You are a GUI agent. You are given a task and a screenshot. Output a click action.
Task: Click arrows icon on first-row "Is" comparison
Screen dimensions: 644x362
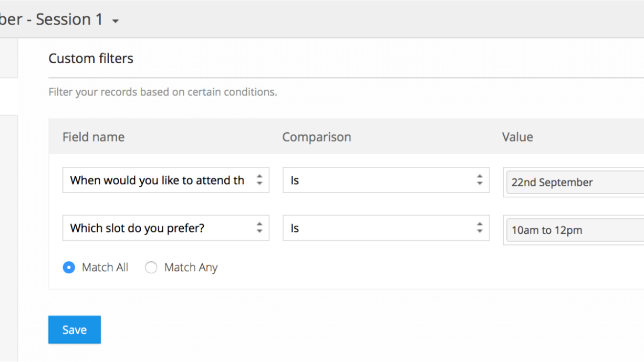pos(480,180)
